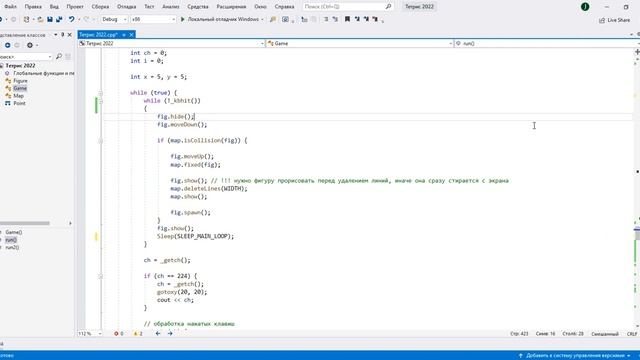Click the errors count indicator icon

click(x=116, y=333)
